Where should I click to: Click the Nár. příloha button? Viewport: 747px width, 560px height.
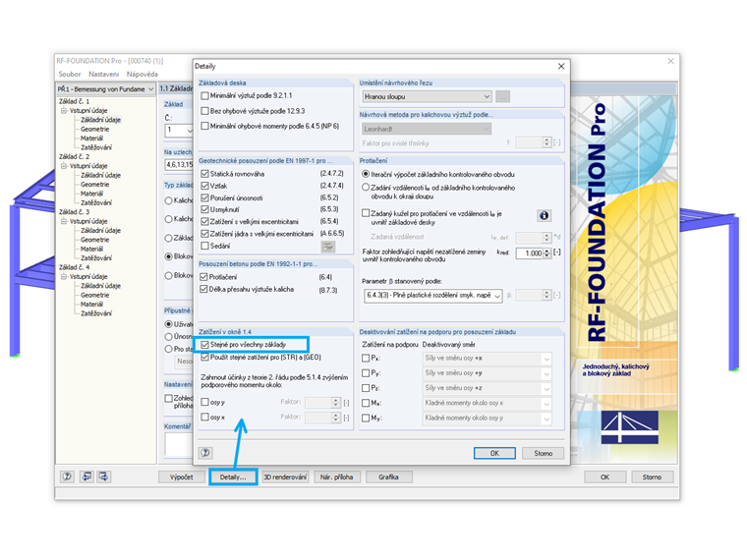[337, 476]
